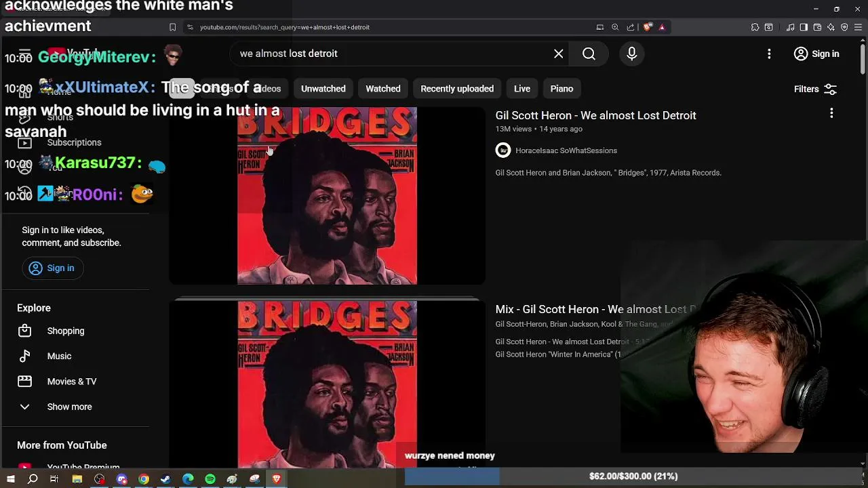Click the install/cast screen icon in address bar
Viewport: 868px width, 488px height.
(600, 27)
